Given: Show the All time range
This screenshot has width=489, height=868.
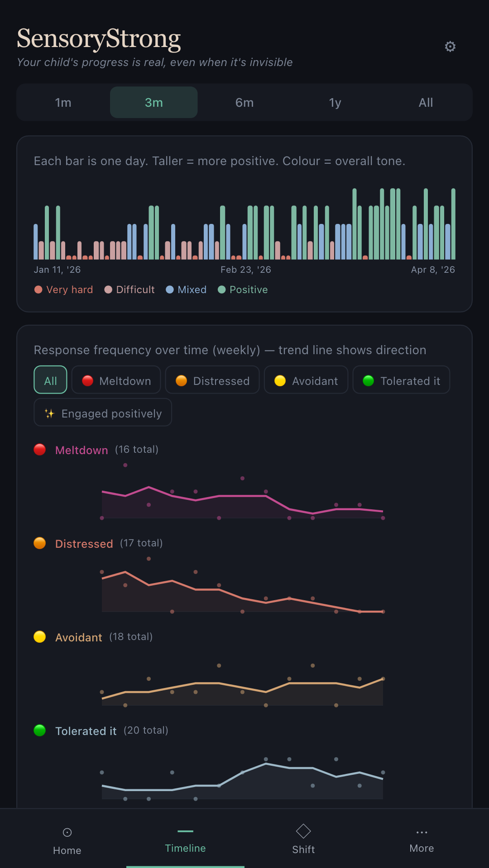Looking at the screenshot, I should [x=426, y=103].
